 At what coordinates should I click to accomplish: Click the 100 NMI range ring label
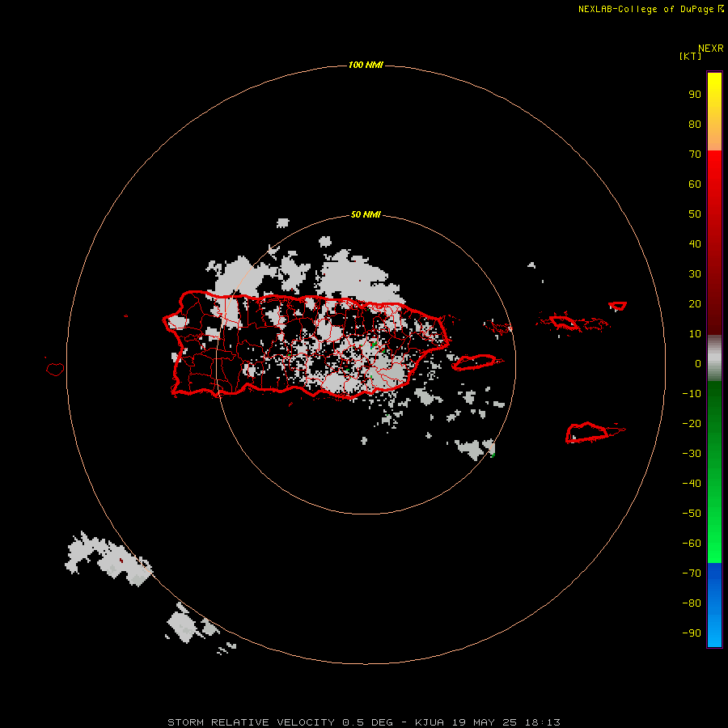366,65
